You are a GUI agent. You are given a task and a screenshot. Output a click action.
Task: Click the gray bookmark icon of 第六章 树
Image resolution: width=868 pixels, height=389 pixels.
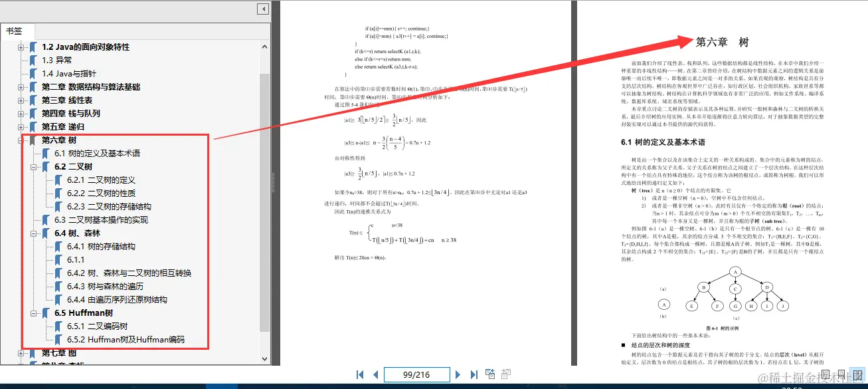(34, 140)
